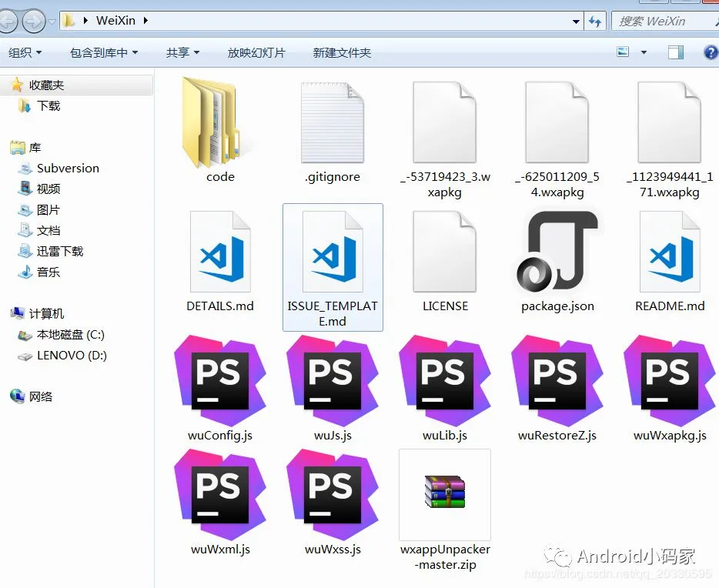Click the change view icon
The width and height of the screenshot is (719, 588).
pos(623,52)
